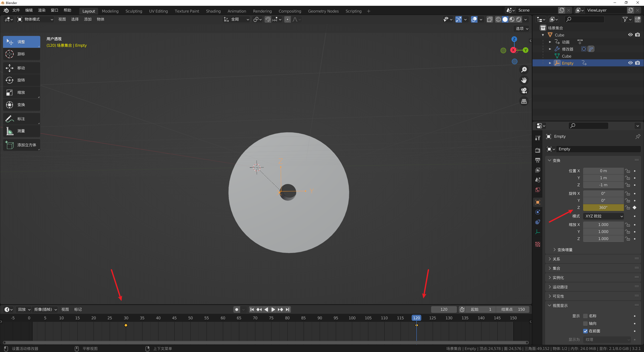The height and width of the screenshot is (352, 644).
Task: Choose the Annotate (标注) tool
Action: [21, 119]
